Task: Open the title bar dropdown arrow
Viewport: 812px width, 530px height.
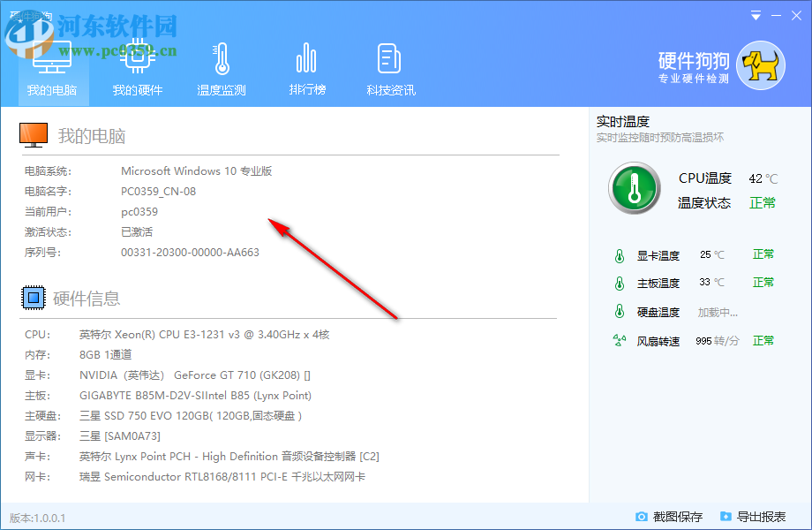Action: [756, 15]
